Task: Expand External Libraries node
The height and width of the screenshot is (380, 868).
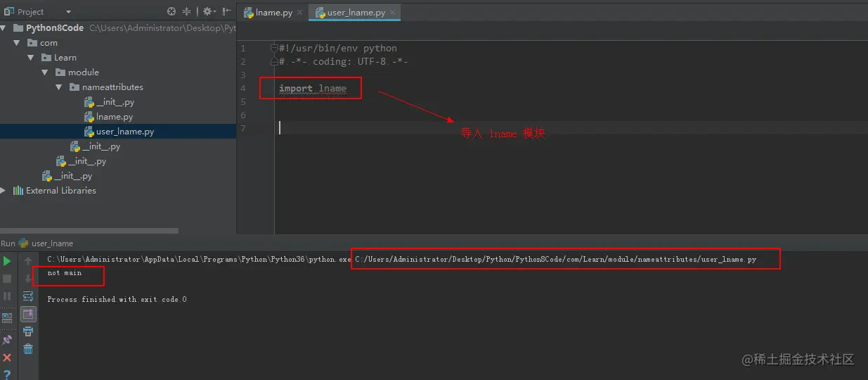Action: pyautogui.click(x=3, y=191)
